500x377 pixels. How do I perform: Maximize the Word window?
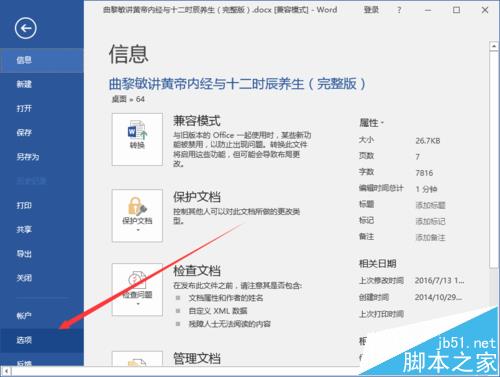456,10
